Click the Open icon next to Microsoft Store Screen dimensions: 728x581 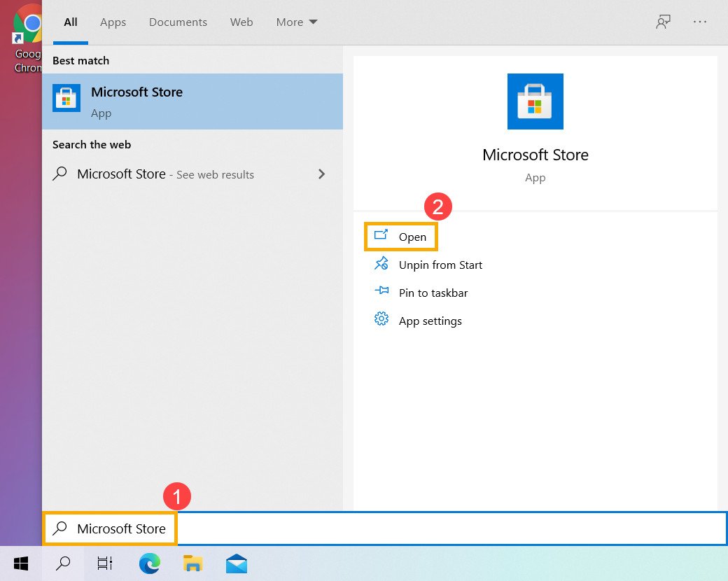tap(381, 236)
